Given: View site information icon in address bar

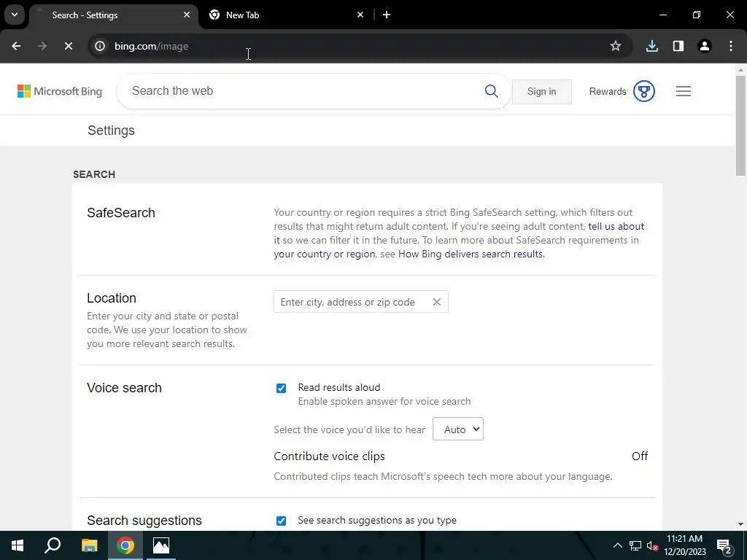Looking at the screenshot, I should [99, 46].
